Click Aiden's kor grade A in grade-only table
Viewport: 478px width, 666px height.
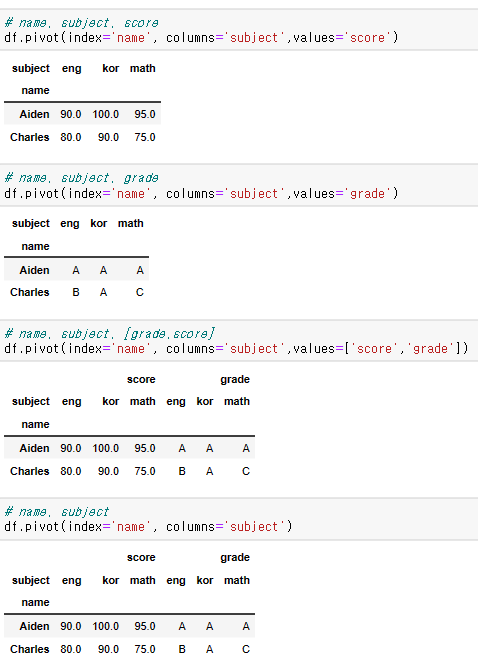(x=103, y=270)
